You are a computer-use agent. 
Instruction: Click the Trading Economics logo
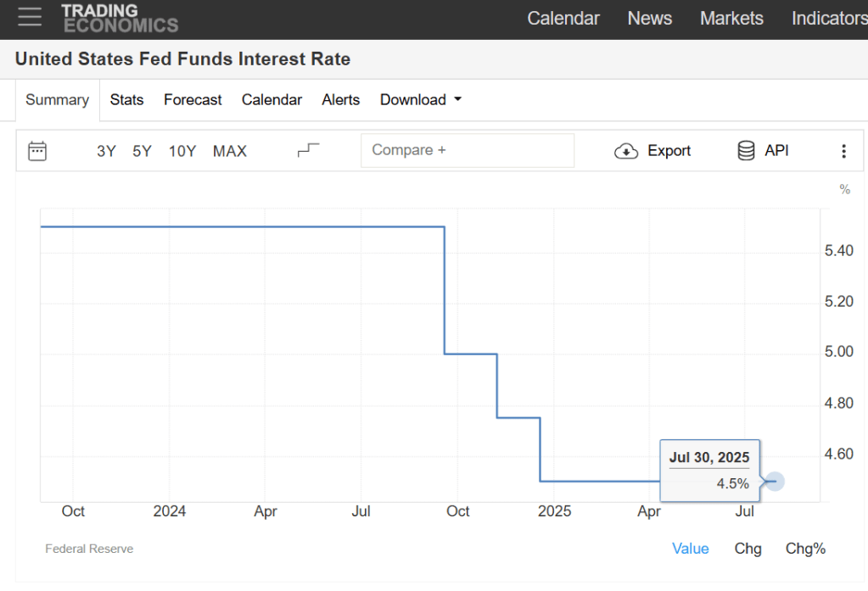tap(120, 18)
